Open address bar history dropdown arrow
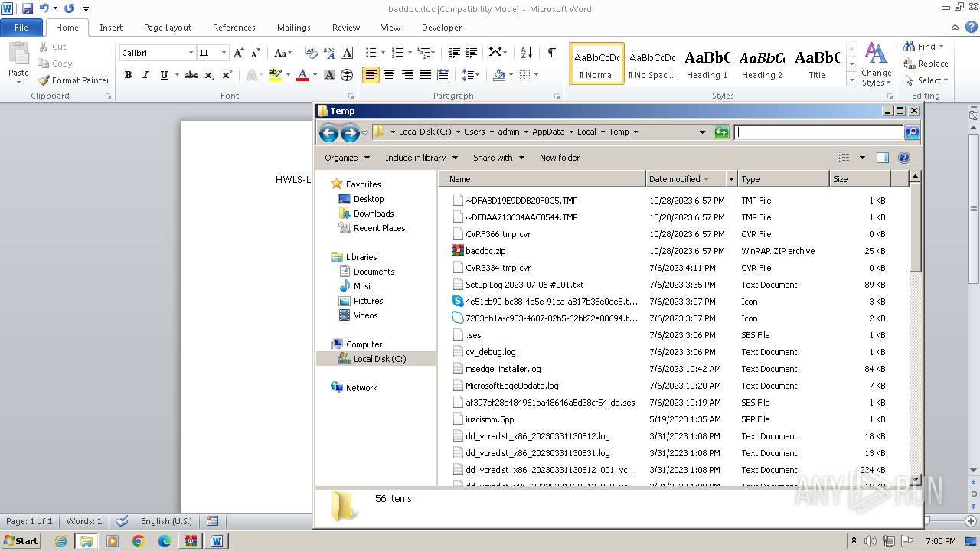The height and width of the screenshot is (551, 980). (702, 132)
